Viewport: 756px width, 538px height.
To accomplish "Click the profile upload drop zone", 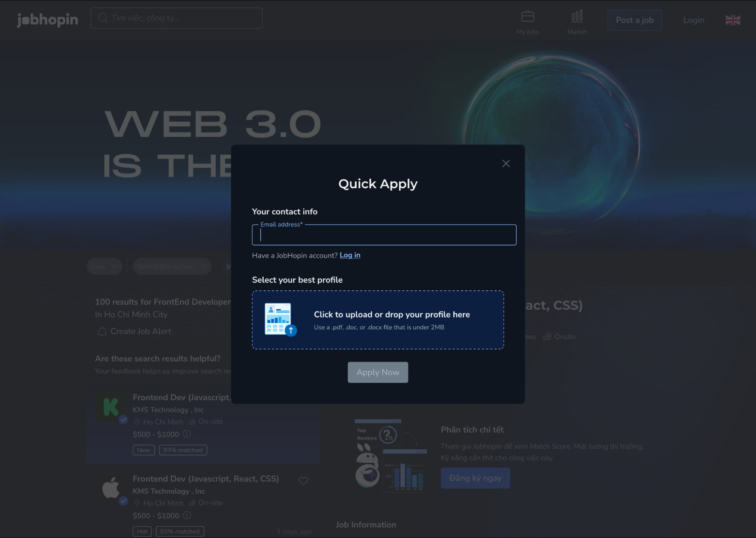I will [x=377, y=319].
